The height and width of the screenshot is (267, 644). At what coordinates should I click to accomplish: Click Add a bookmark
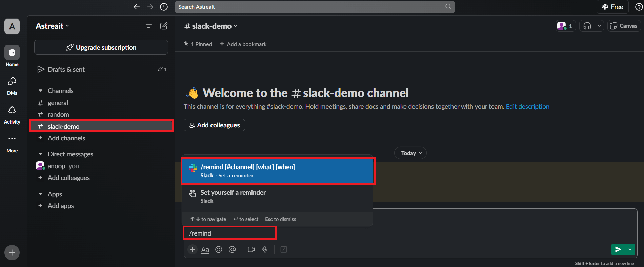tap(243, 44)
